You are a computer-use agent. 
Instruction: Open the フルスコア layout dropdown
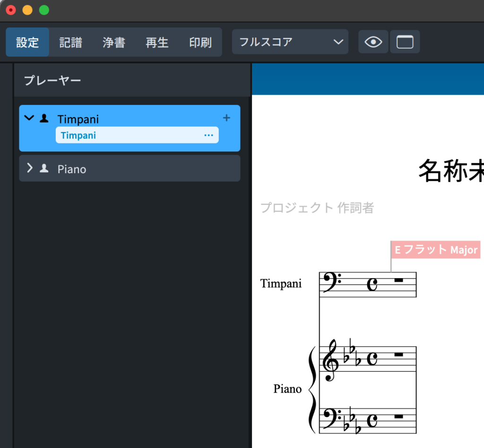[x=290, y=42]
